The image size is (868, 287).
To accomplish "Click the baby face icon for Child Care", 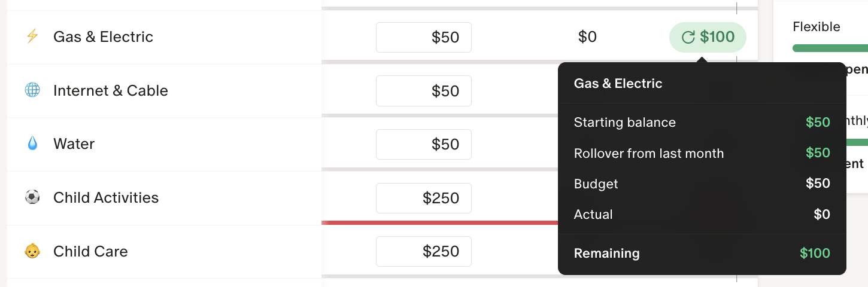I will (x=32, y=251).
